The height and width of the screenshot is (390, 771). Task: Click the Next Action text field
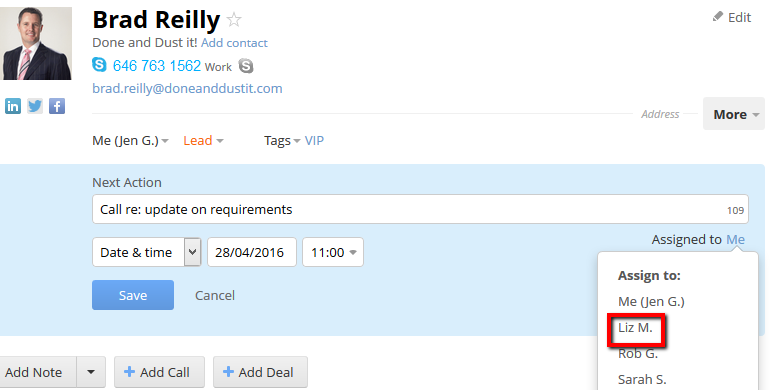(x=420, y=210)
